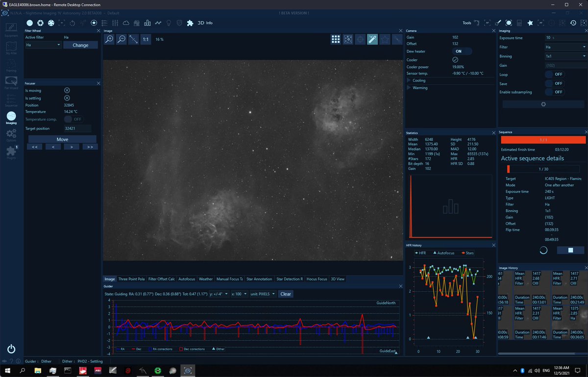Open the Options gear in sidebar
The height and width of the screenshot is (377, 588).
[x=11, y=135]
